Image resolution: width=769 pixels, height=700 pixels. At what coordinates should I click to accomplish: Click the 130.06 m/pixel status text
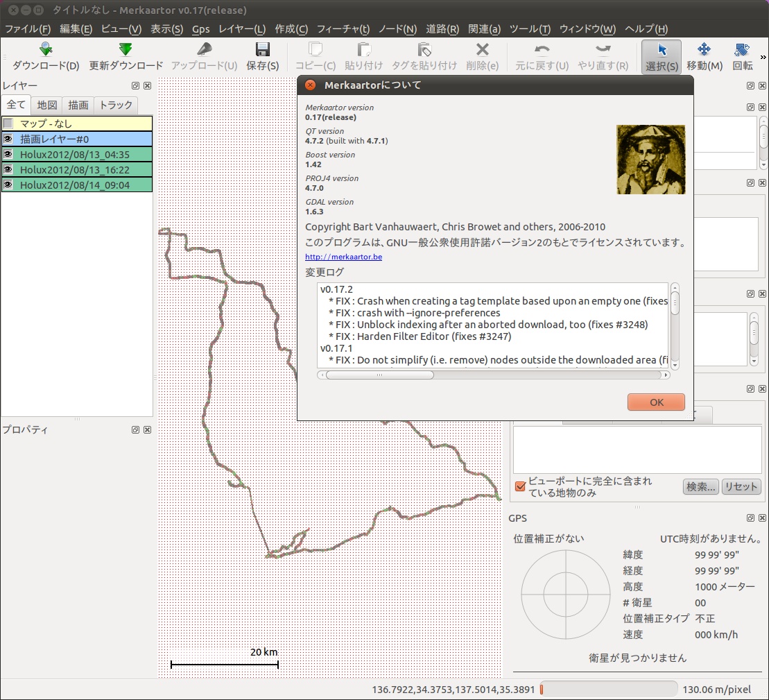(716, 690)
